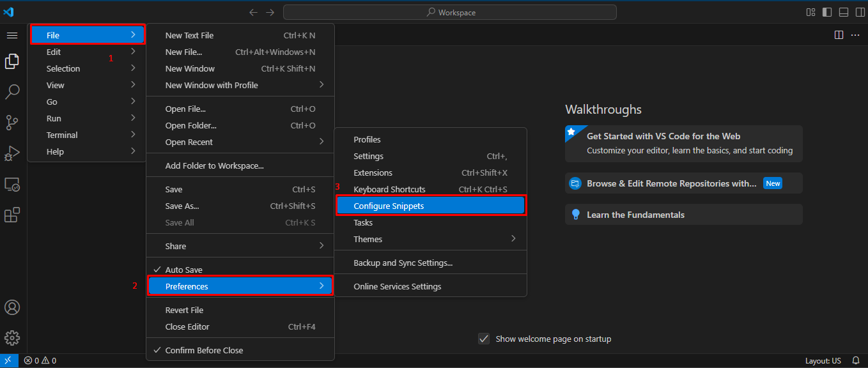Click the Manage gear icon
Image resolution: width=868 pixels, height=368 pixels.
click(x=12, y=338)
